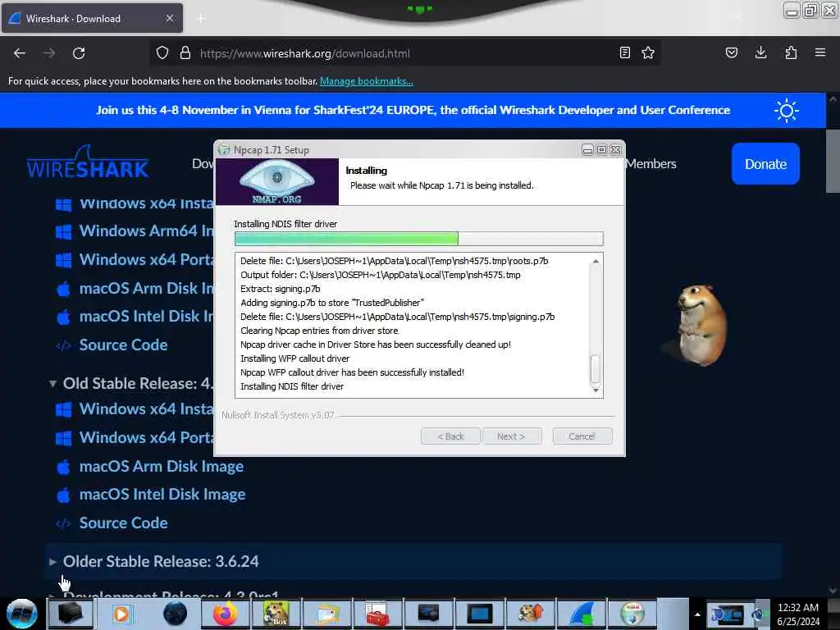840x630 pixels.
Task: Open the hamster Box taskbar icon
Action: pyautogui.click(x=276, y=614)
